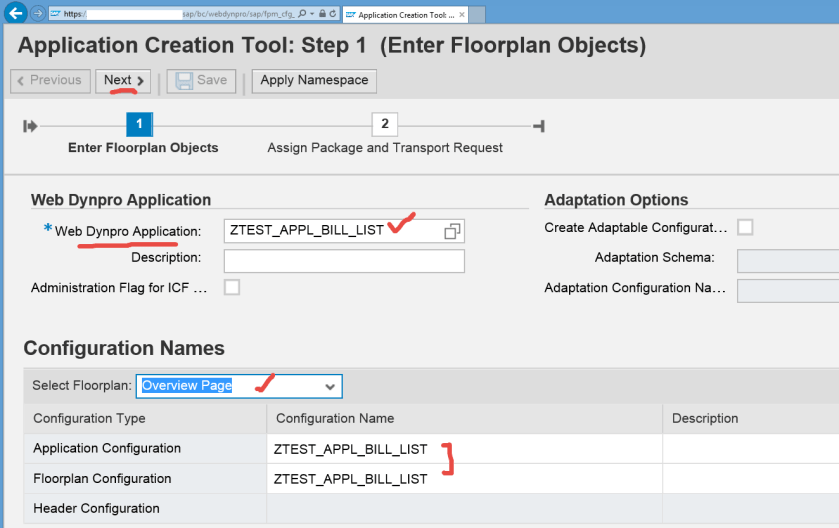Open address bar autocomplete dropdown arrow
This screenshot has width=839, height=528.
(312, 15)
